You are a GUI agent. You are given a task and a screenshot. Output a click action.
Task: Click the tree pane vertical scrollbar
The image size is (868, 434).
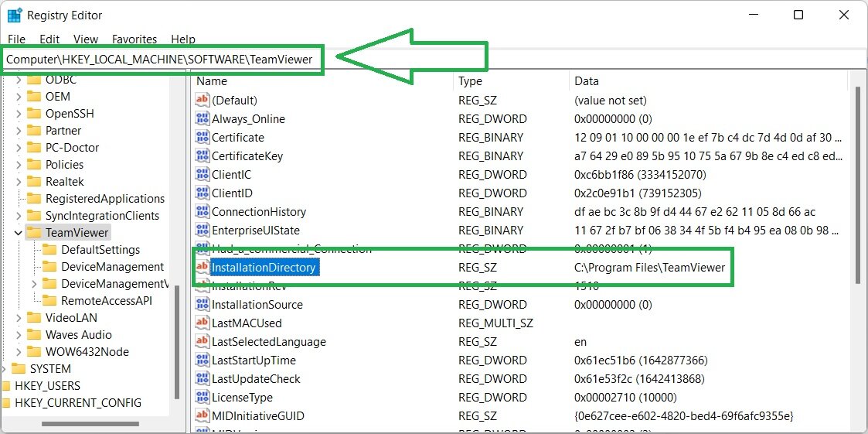[x=177, y=341]
